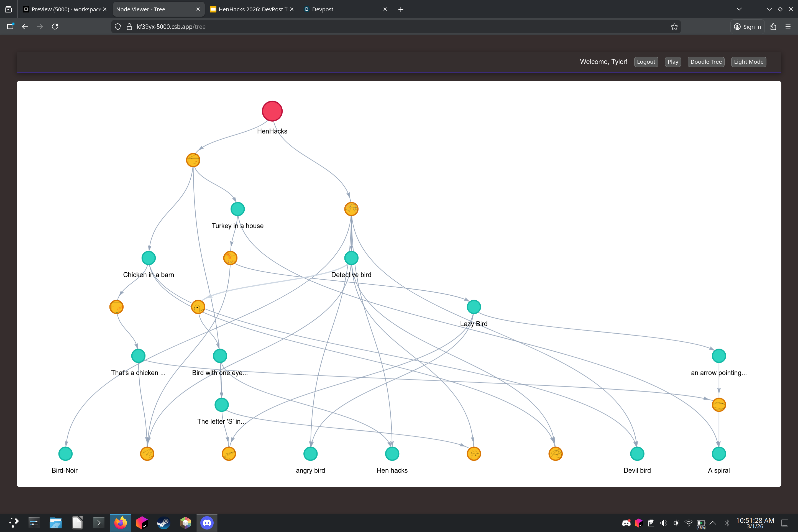Select the Turkey in a house node

coord(237,209)
